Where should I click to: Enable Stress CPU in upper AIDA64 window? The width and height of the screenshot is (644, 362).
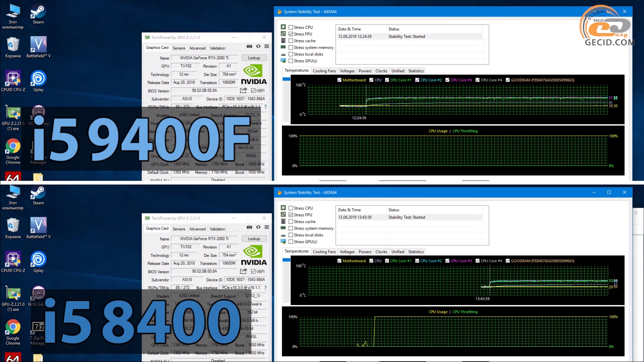tap(291, 27)
